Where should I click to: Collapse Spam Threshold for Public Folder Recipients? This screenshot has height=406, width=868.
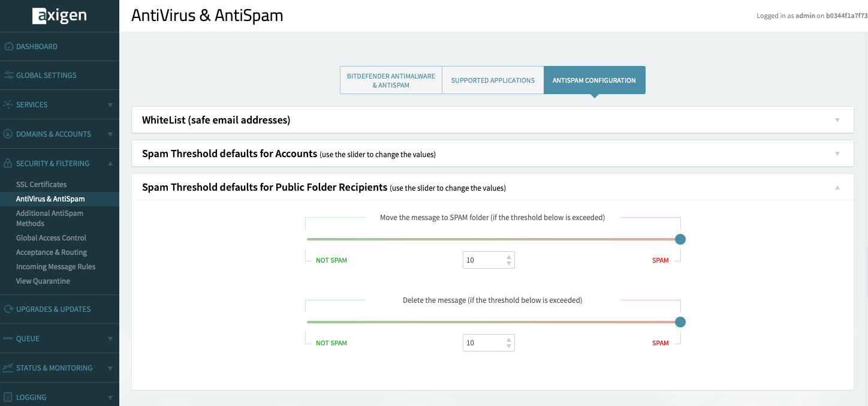837,188
